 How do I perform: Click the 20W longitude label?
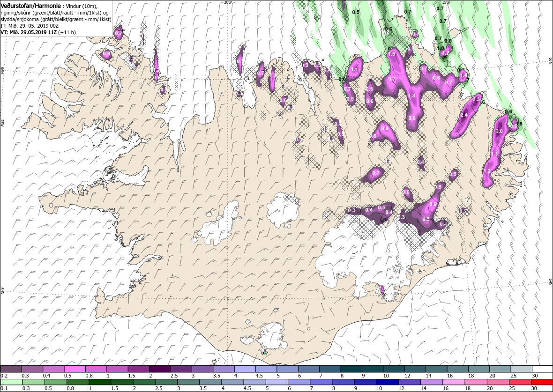pyautogui.click(x=228, y=2)
